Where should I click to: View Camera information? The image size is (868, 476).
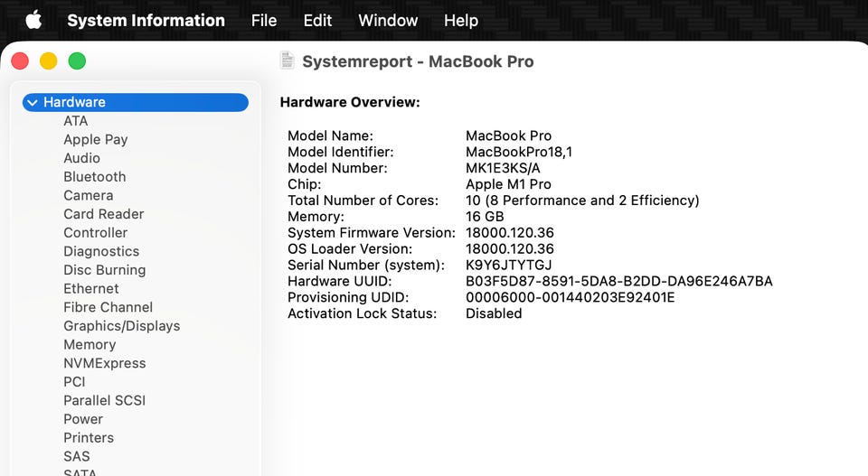point(89,195)
